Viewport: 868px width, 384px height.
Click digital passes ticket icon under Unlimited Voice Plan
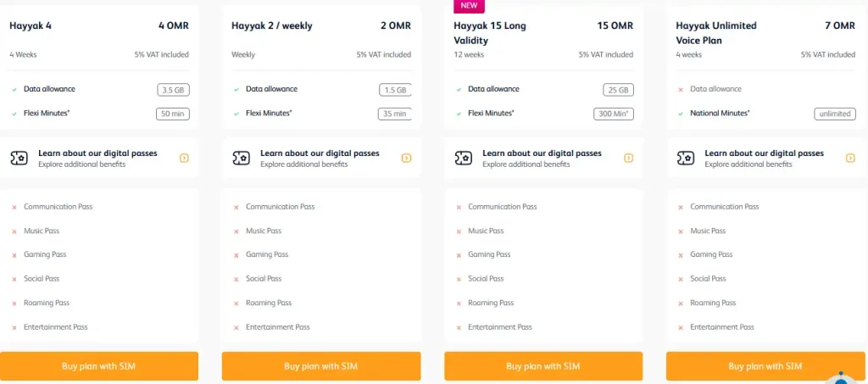point(686,158)
